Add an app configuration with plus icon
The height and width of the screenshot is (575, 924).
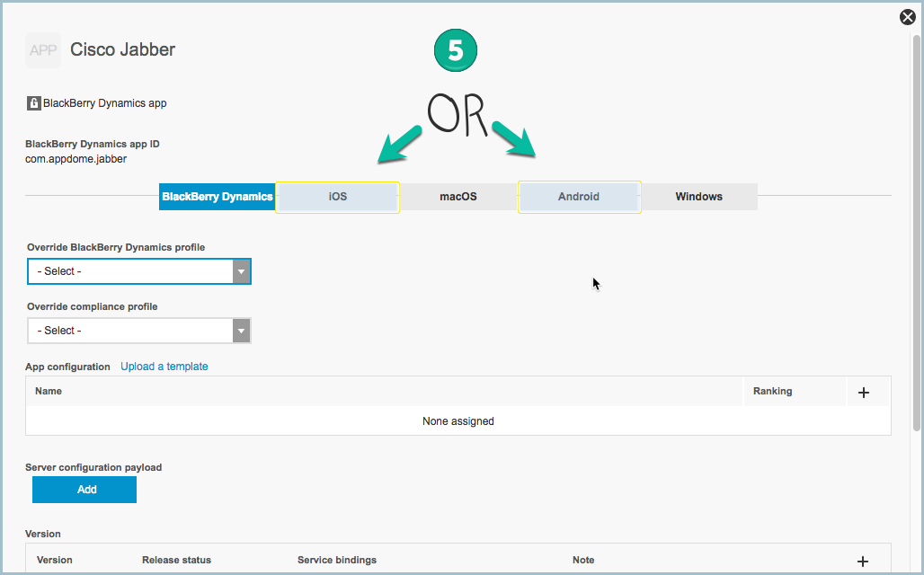(x=863, y=393)
